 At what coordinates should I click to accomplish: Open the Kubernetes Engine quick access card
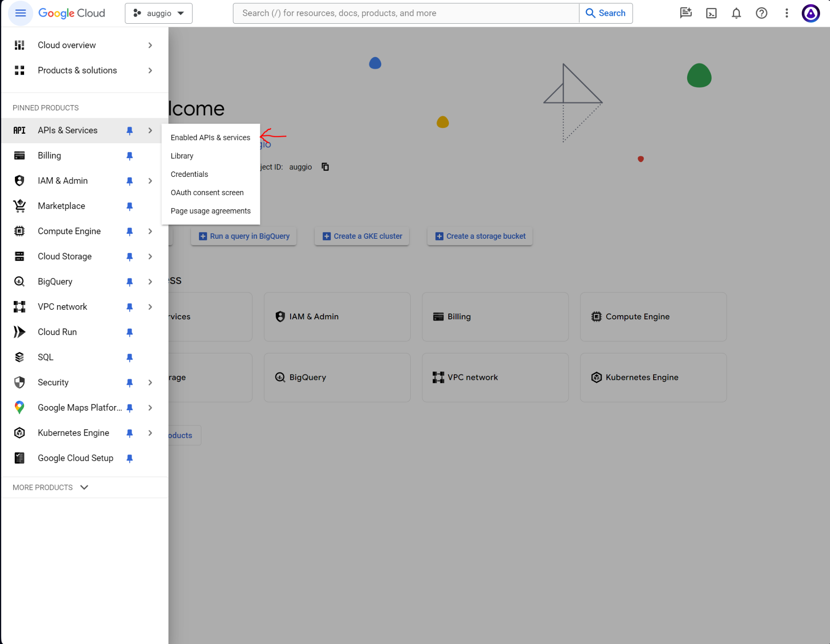tap(653, 377)
